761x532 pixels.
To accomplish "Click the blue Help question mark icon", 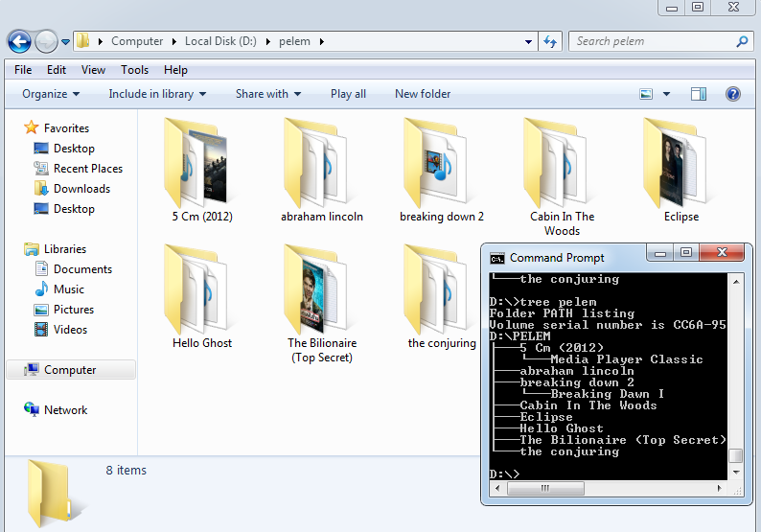I will (733, 94).
